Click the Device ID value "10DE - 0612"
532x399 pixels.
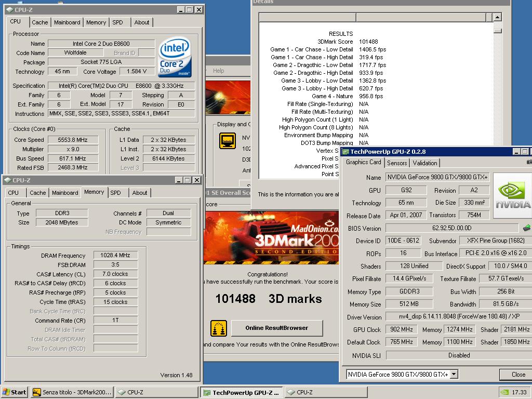click(x=403, y=241)
